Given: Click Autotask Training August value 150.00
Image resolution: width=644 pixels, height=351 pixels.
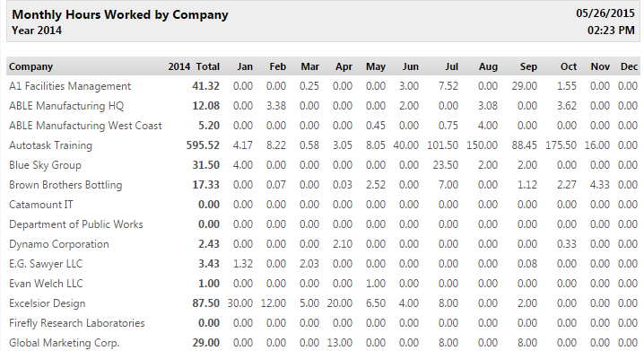Looking at the screenshot, I should click(x=483, y=145).
